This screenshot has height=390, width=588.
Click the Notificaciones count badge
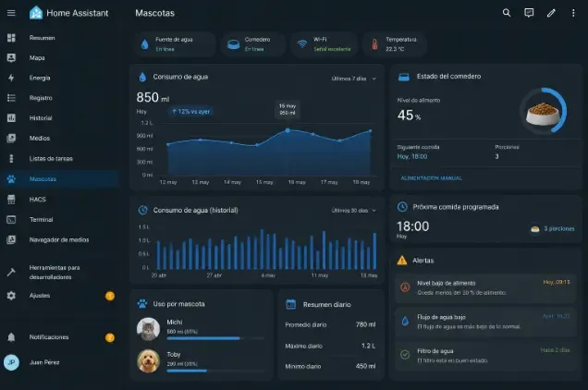[110, 337]
